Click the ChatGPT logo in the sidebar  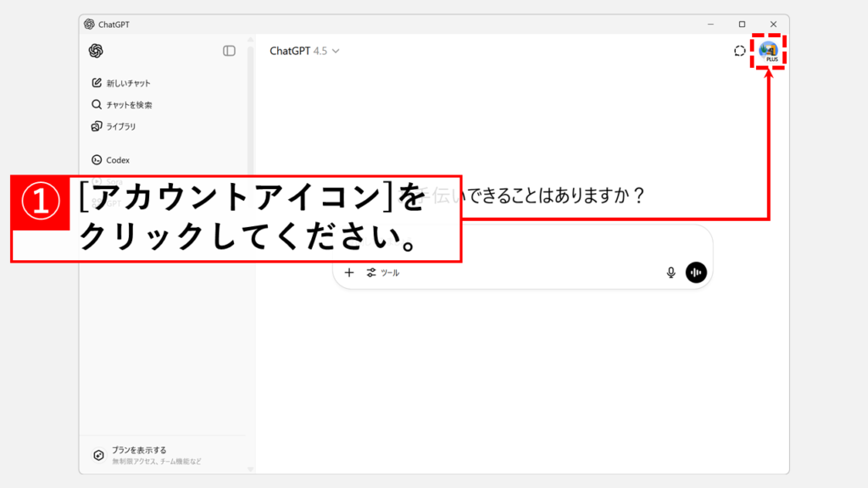click(x=96, y=51)
